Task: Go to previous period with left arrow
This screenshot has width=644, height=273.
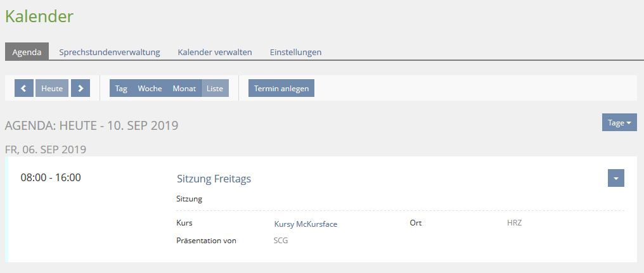Action: [x=23, y=89]
